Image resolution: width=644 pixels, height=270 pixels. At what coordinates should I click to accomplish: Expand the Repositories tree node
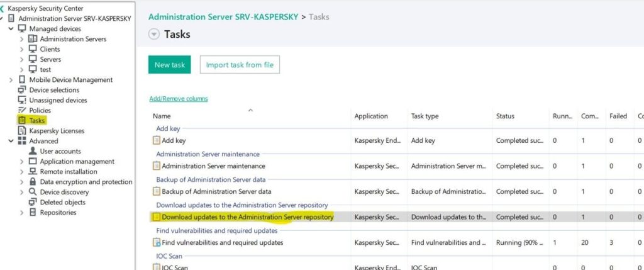(22, 213)
